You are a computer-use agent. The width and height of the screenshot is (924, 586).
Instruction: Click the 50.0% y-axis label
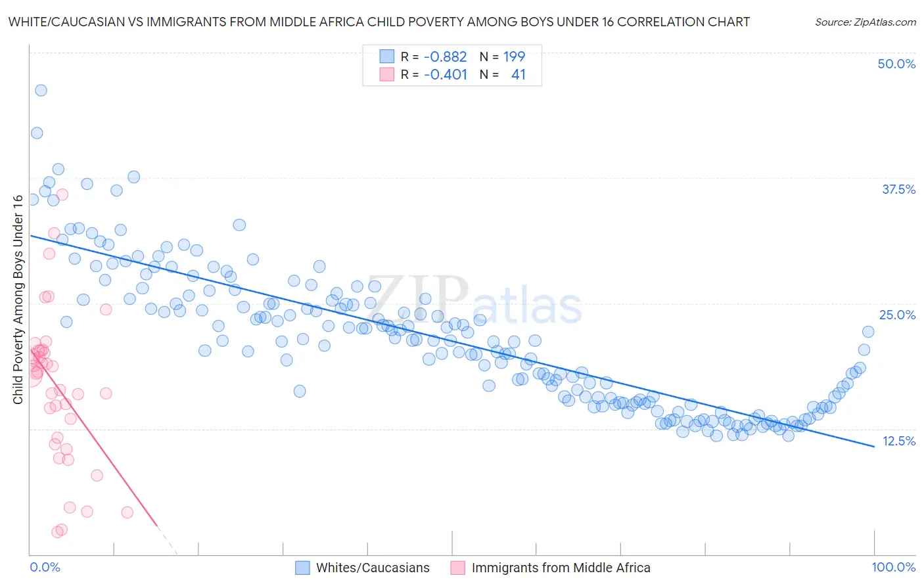[896, 64]
